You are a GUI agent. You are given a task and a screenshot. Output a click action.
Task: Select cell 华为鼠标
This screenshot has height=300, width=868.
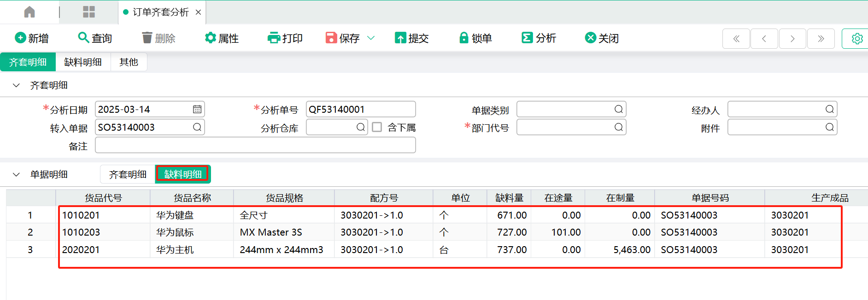pos(192,232)
